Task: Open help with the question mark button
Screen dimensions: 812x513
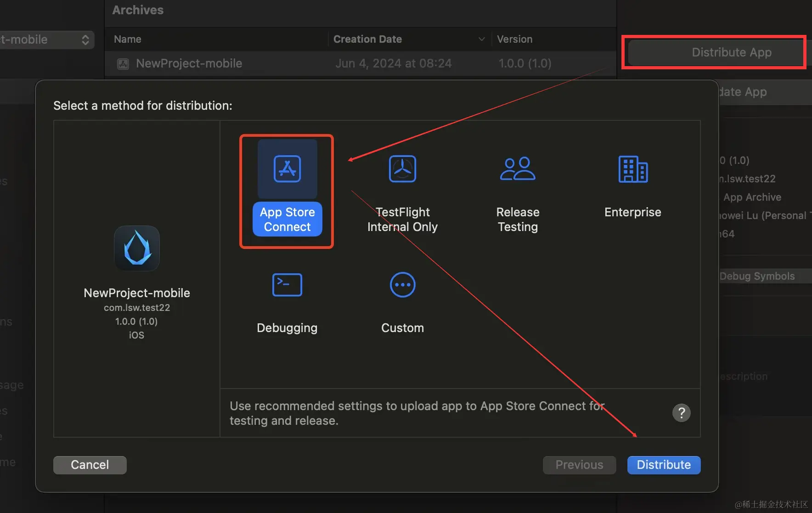Action: point(682,413)
